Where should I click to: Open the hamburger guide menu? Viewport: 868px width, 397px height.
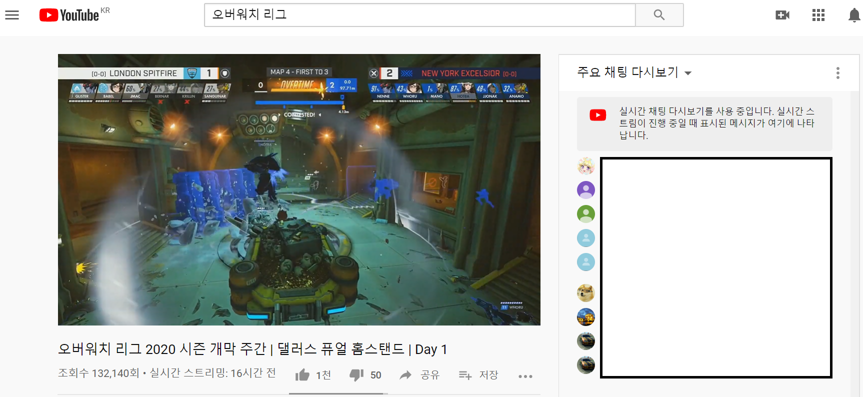pyautogui.click(x=12, y=15)
